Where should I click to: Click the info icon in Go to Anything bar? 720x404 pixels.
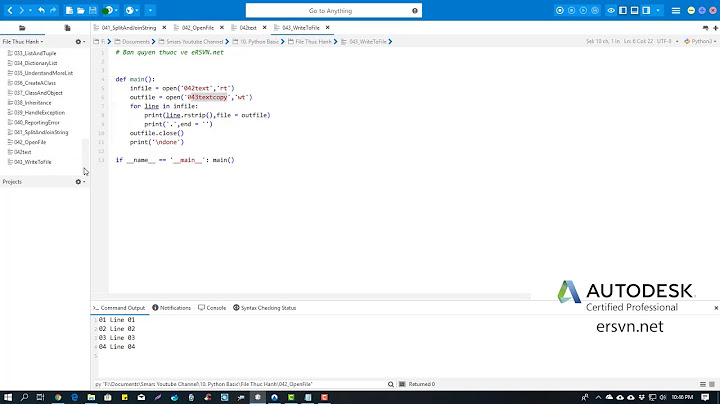(x=415, y=11)
